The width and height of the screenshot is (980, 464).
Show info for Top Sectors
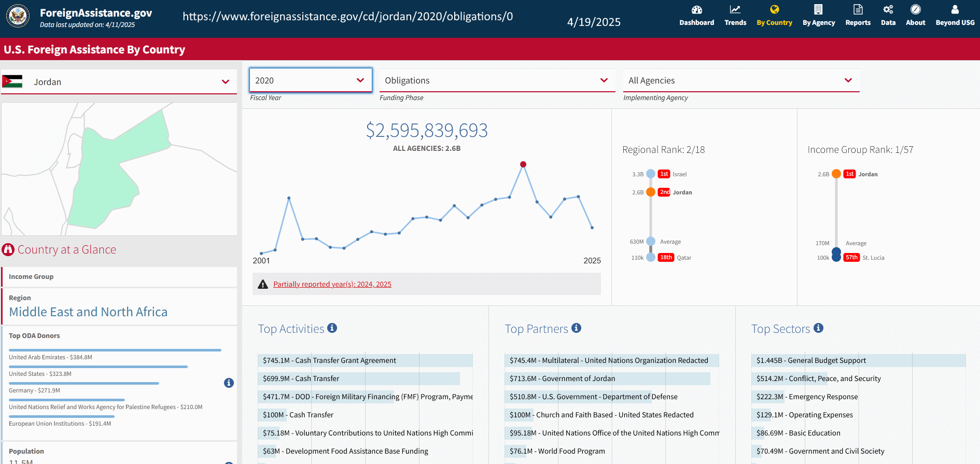[818, 328]
